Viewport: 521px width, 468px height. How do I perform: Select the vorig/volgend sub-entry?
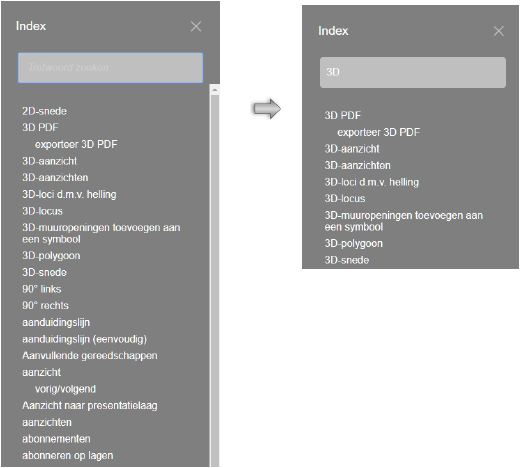pyautogui.click(x=65, y=389)
